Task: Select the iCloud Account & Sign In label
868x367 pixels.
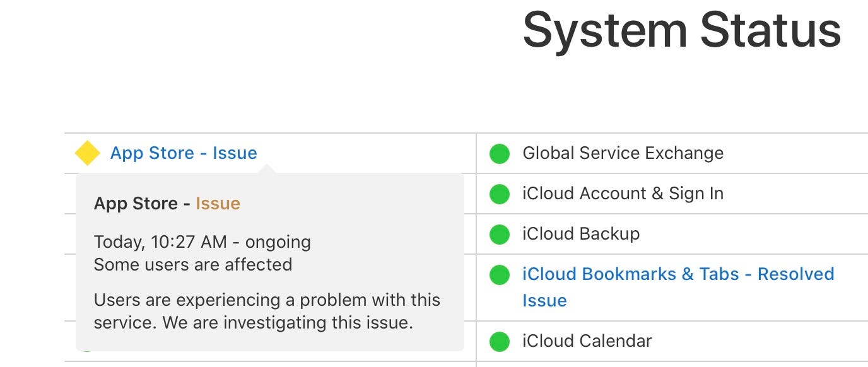Action: click(623, 194)
